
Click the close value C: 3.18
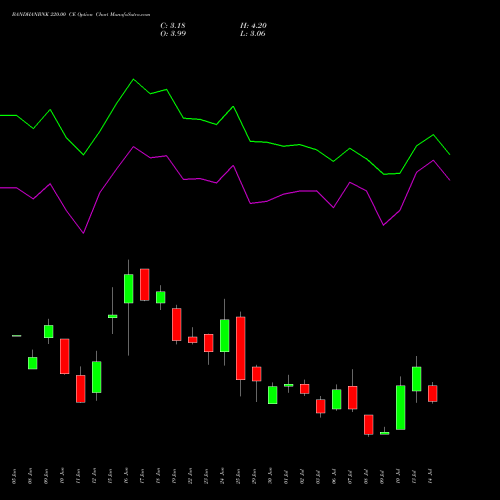pos(173,26)
